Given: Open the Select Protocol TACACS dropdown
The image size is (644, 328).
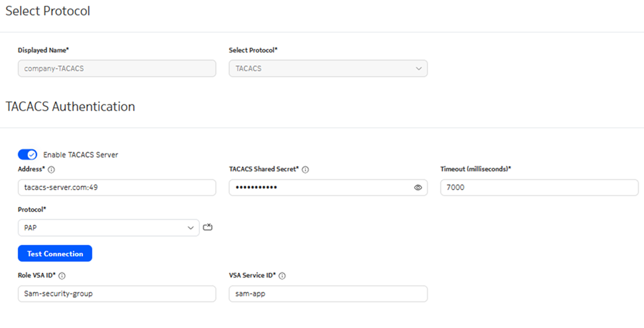Looking at the screenshot, I should coord(328,68).
